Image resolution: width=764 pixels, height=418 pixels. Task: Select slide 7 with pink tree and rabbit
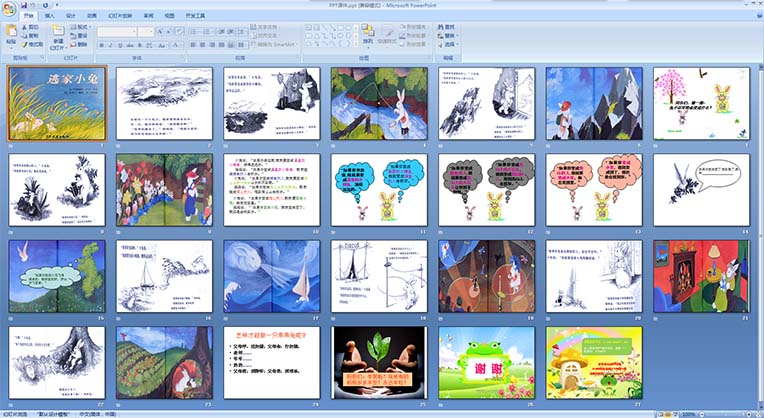pos(702,103)
